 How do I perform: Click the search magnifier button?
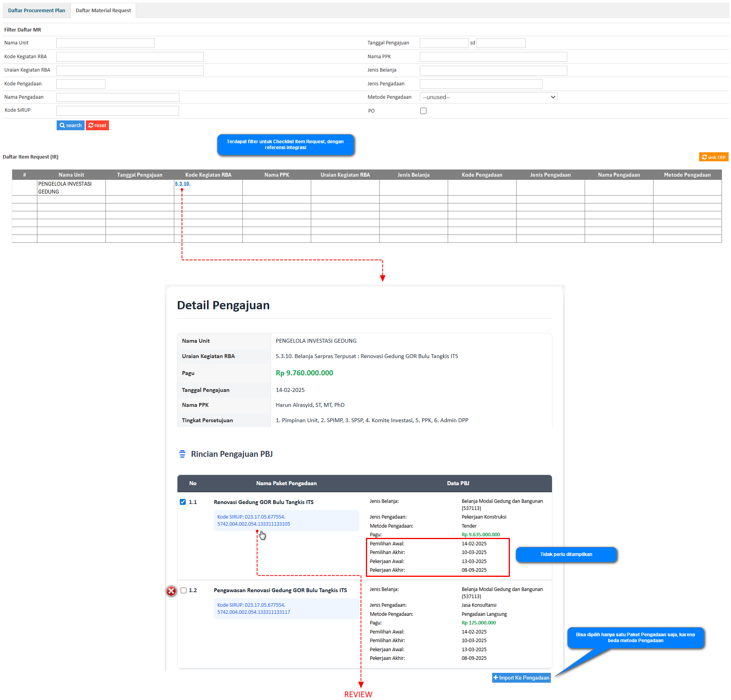click(x=70, y=125)
